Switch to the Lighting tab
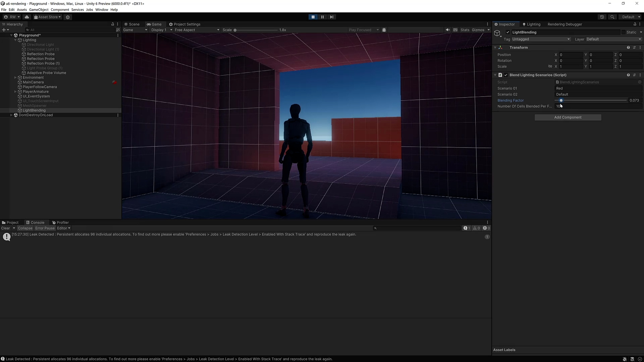The image size is (644, 362). tap(532, 24)
